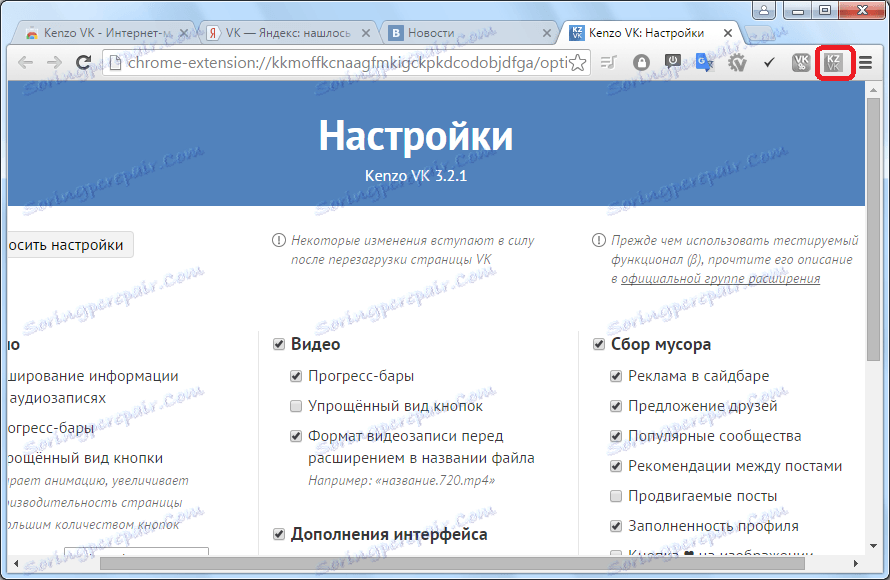The height and width of the screenshot is (580, 890).
Task: Click the browser back arrow
Action: pyautogui.click(x=27, y=62)
